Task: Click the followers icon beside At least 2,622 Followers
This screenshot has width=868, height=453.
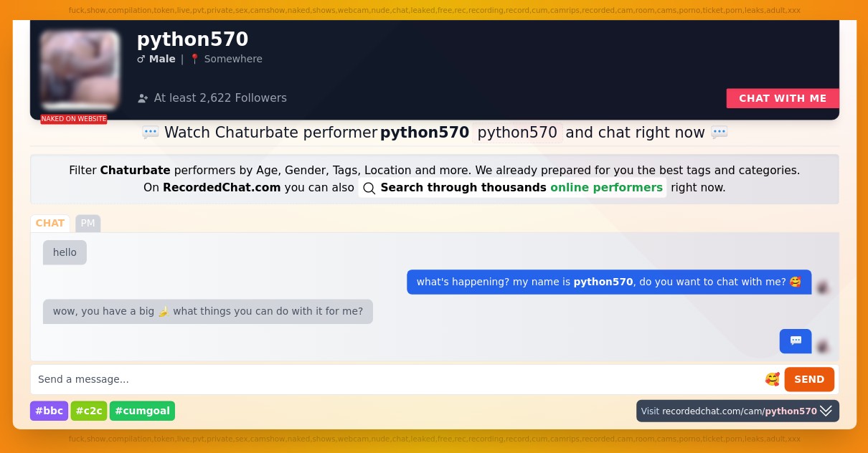Action: [x=143, y=98]
